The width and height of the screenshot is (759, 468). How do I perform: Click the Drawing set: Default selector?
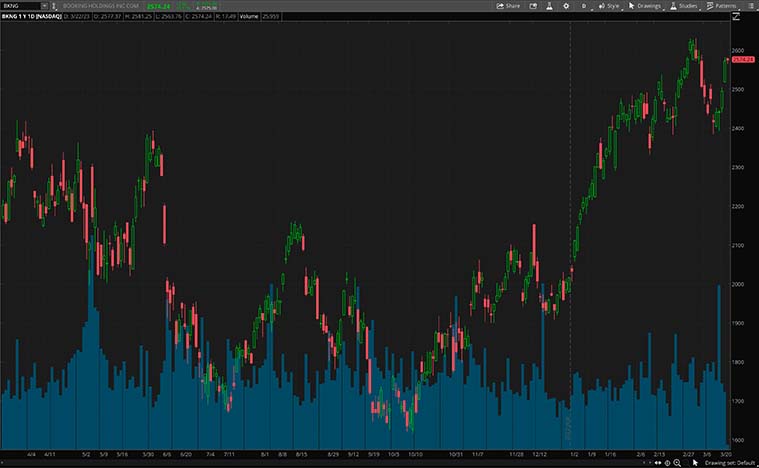(729, 463)
